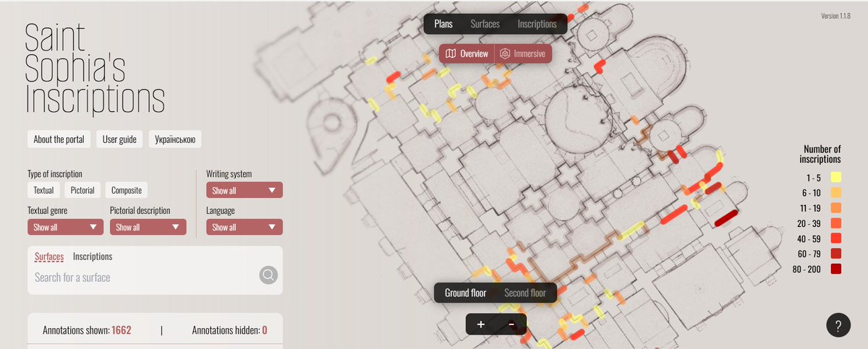Switch language to Українською
The width and height of the screenshot is (868, 349).
(x=176, y=139)
